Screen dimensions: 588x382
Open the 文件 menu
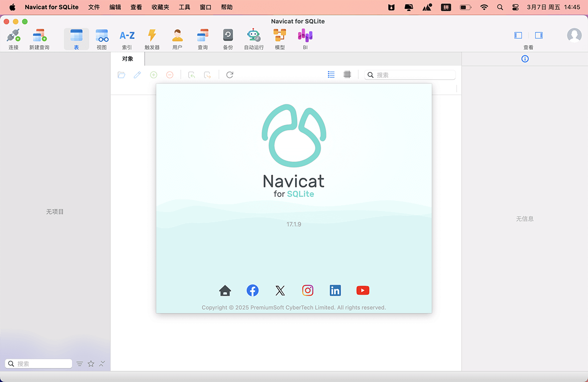click(x=94, y=7)
